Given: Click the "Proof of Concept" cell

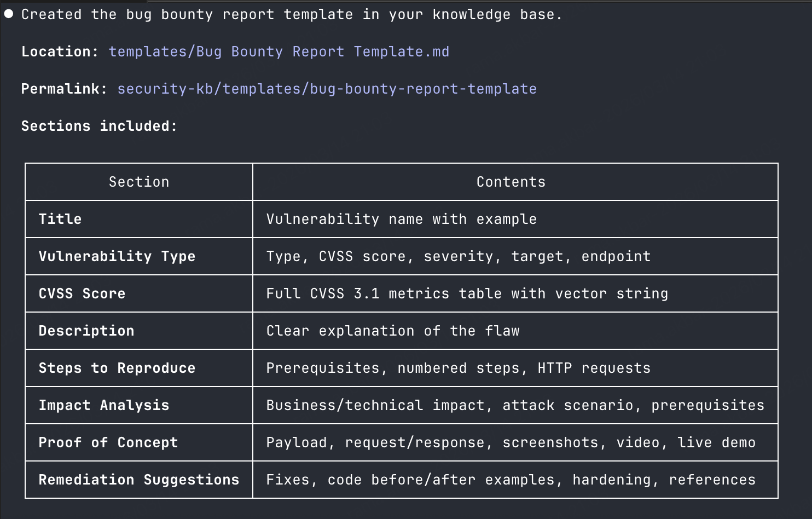Looking at the screenshot, I should click(x=108, y=442).
